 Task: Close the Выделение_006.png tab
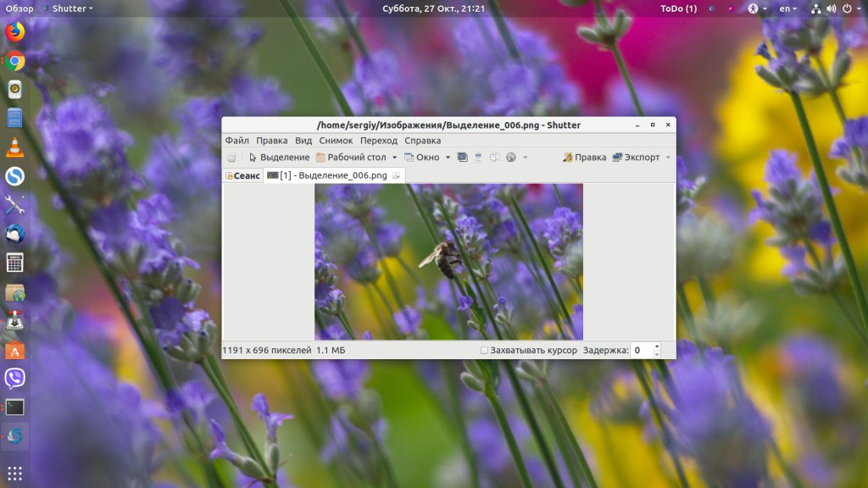397,175
